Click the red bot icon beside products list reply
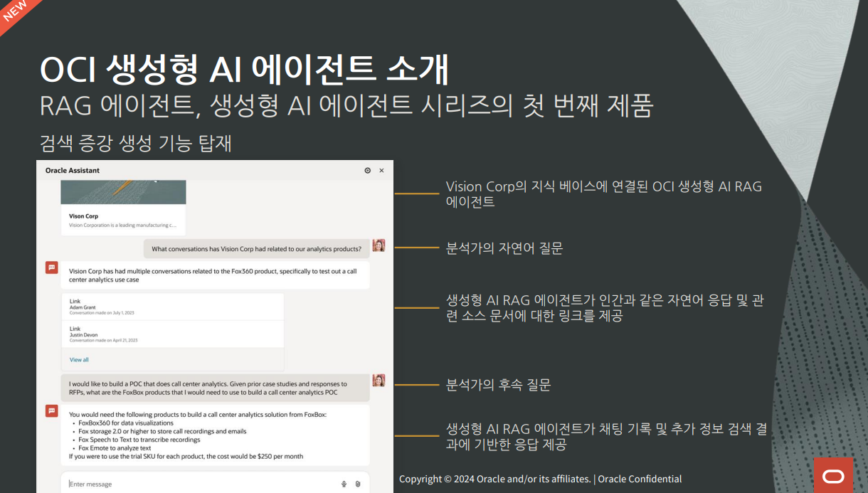The height and width of the screenshot is (493, 868). click(51, 410)
